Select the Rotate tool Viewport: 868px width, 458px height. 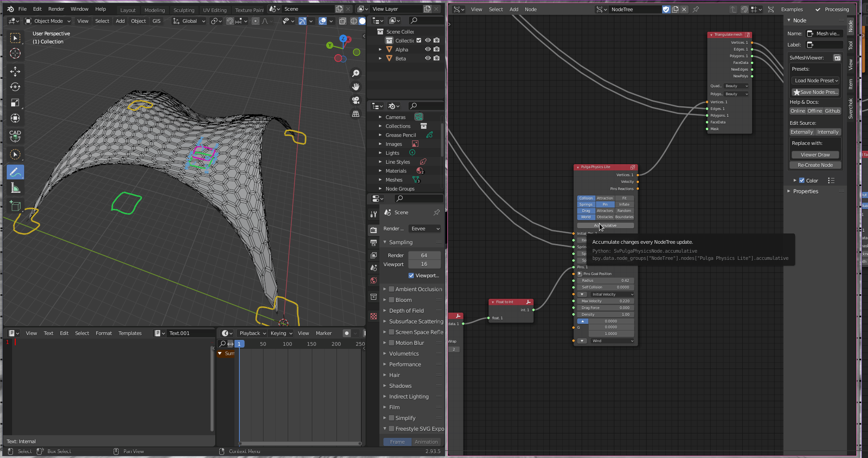coord(15,87)
